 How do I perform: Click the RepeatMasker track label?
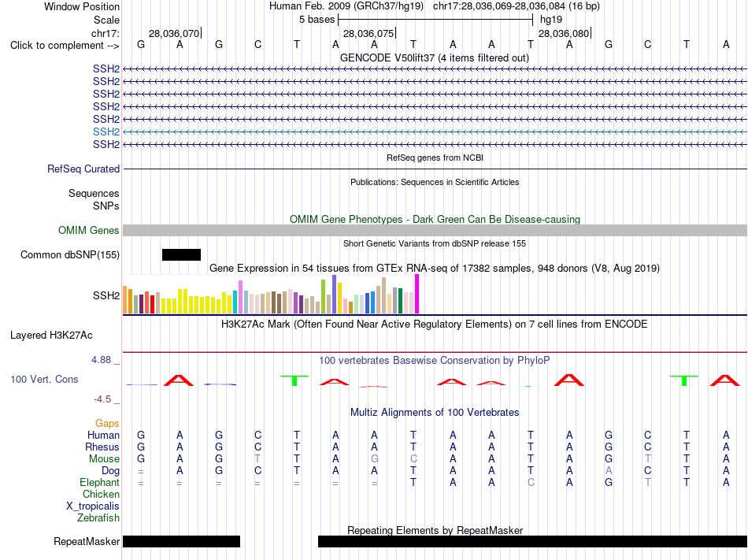87,541
